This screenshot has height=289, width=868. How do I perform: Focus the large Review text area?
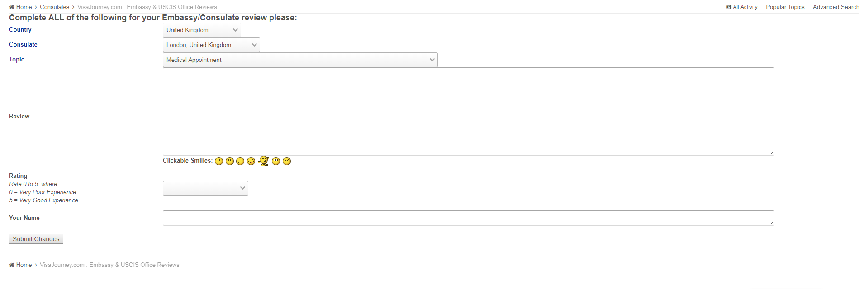click(469, 112)
